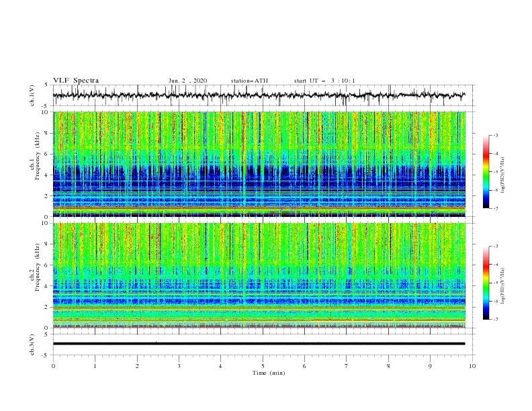The width and height of the screenshot is (532, 411).
Task: Click the ch.2 "Frequency (kHz)" axis label
Action: pos(38,267)
